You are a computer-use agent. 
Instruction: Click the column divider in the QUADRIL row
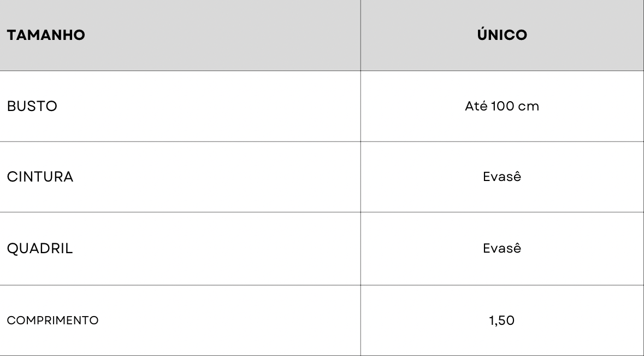tap(361, 249)
